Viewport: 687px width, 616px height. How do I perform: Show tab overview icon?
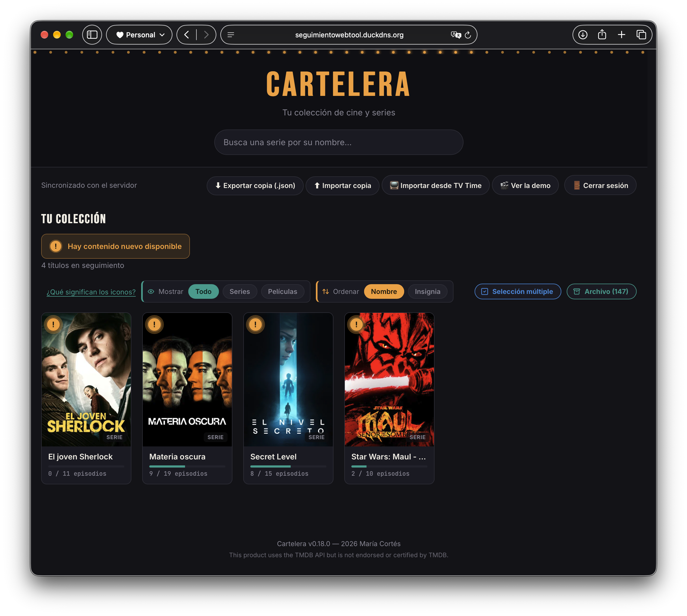(x=641, y=35)
